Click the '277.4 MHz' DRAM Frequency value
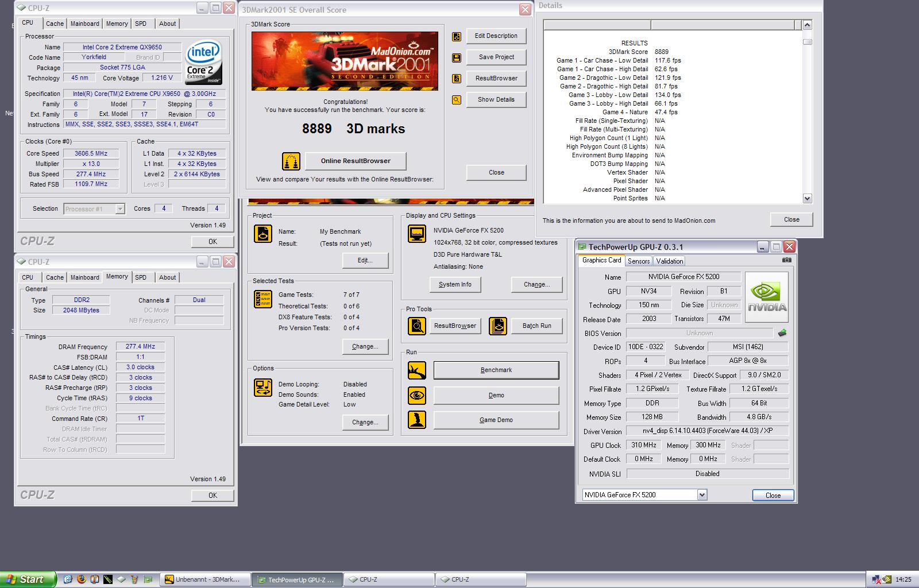This screenshot has width=919, height=588. pyautogui.click(x=140, y=347)
